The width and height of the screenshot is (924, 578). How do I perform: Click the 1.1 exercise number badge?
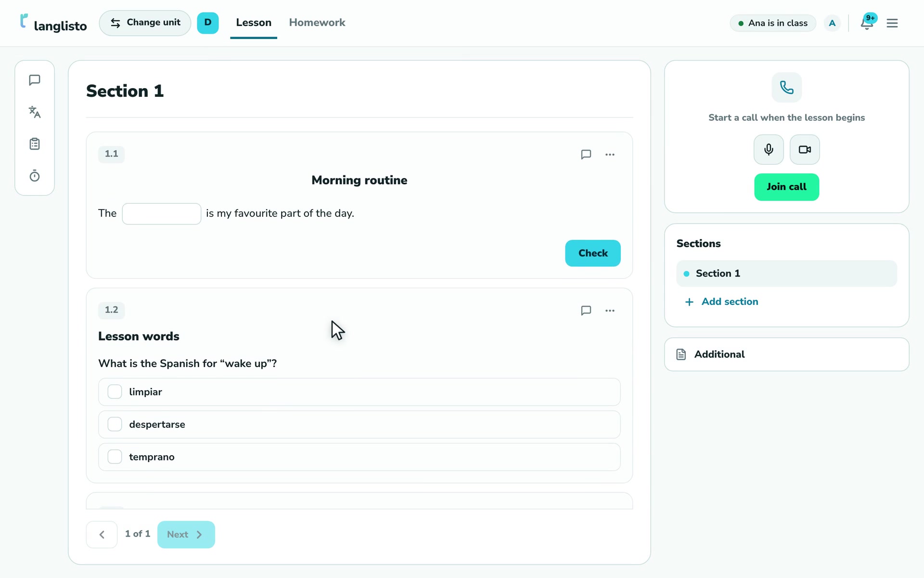click(x=111, y=154)
